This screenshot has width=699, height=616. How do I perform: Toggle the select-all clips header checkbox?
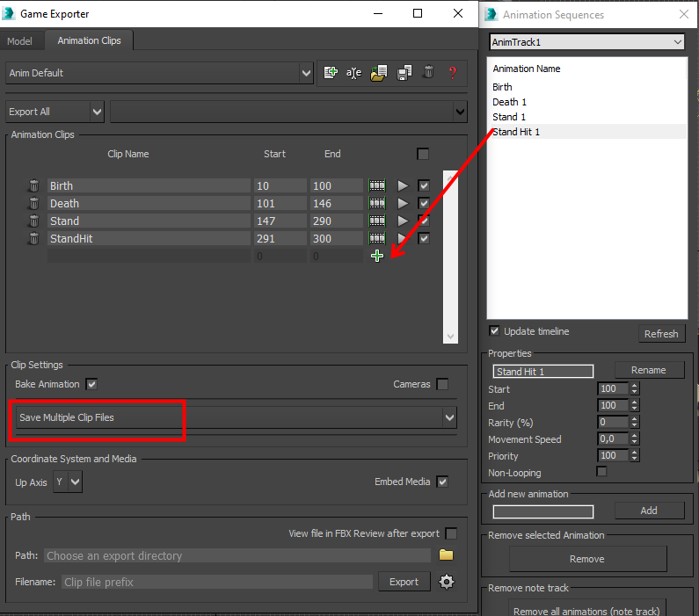click(423, 154)
